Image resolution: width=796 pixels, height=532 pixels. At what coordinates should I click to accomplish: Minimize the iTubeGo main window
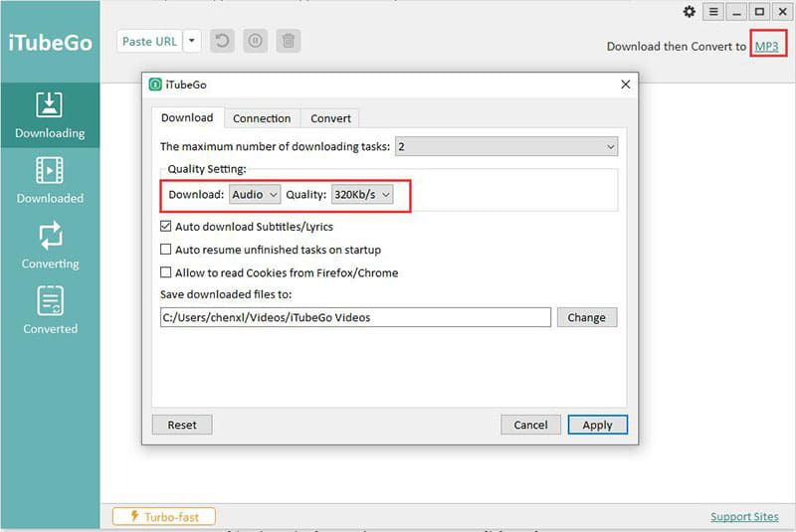pyautogui.click(x=736, y=11)
